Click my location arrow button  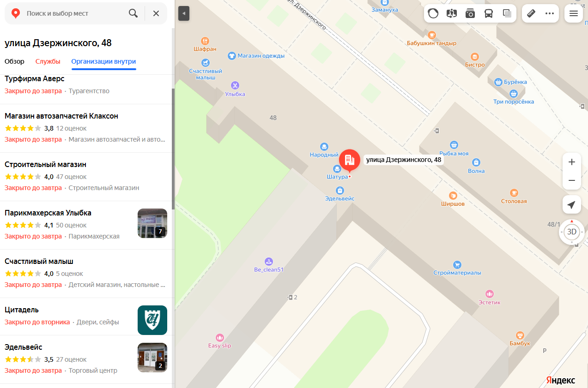click(572, 205)
